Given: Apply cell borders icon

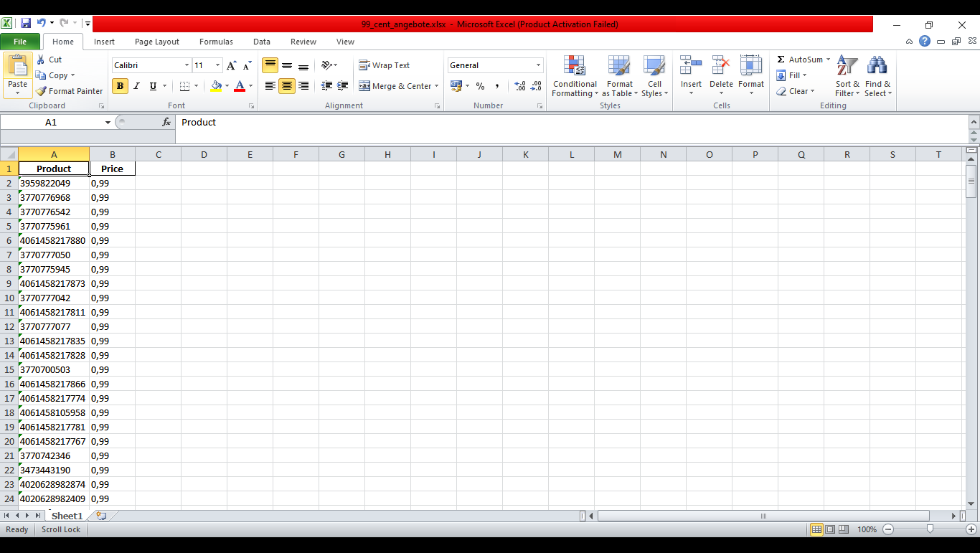Looking at the screenshot, I should (x=185, y=86).
